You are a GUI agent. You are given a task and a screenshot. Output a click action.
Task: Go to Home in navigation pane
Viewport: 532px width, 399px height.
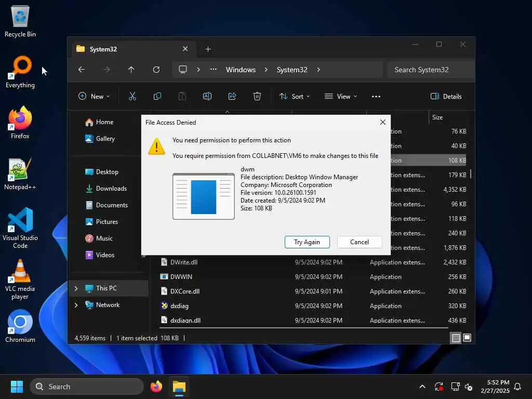click(x=104, y=122)
